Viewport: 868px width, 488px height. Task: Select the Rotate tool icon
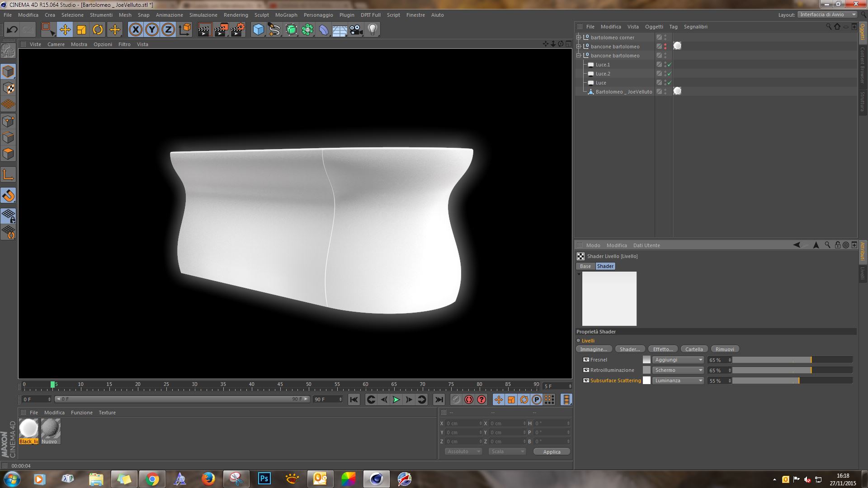pos(98,30)
